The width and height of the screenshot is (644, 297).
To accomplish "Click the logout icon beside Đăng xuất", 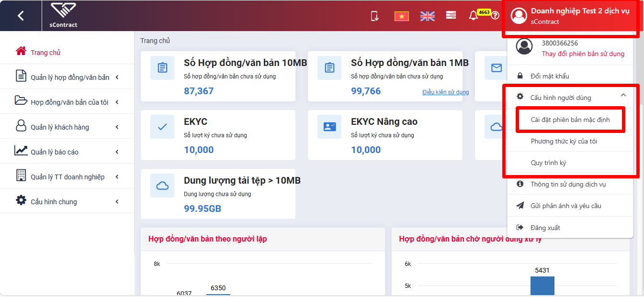I will (x=520, y=228).
